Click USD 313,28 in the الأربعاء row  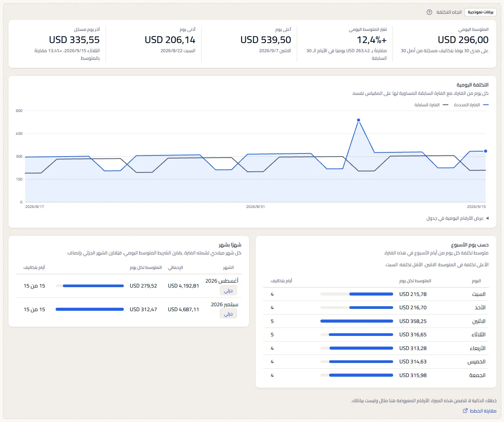(413, 348)
